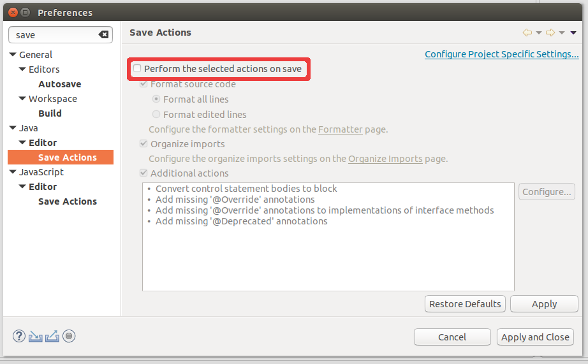Open the Build preferences page
Screen dimensions: 588x364
coord(50,113)
